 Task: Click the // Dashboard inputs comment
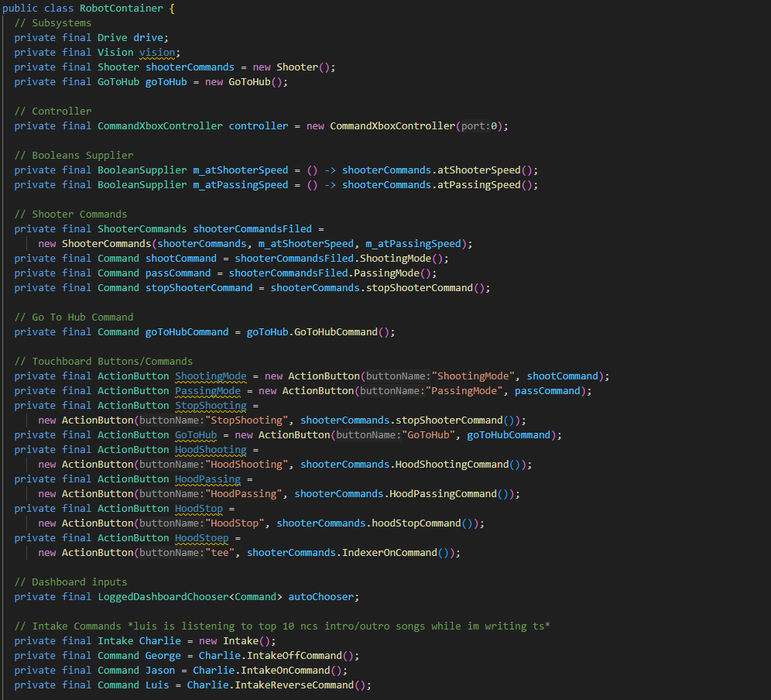70,582
